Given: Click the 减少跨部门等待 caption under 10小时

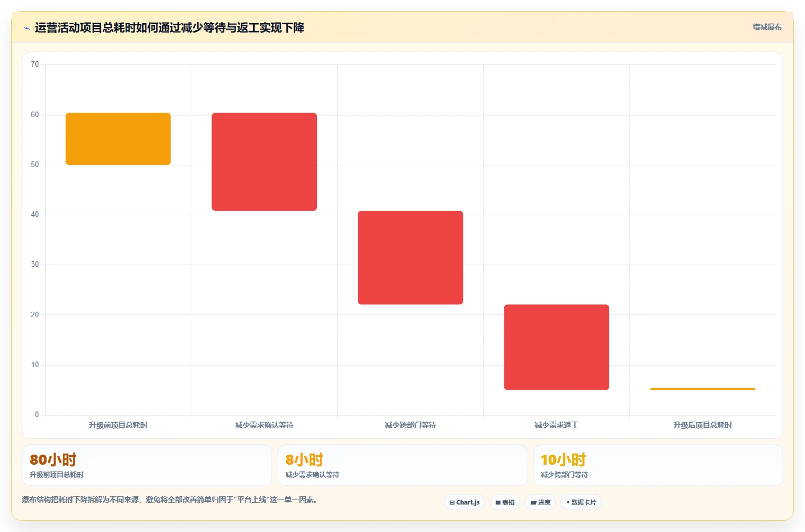Looking at the screenshot, I should (x=564, y=475).
